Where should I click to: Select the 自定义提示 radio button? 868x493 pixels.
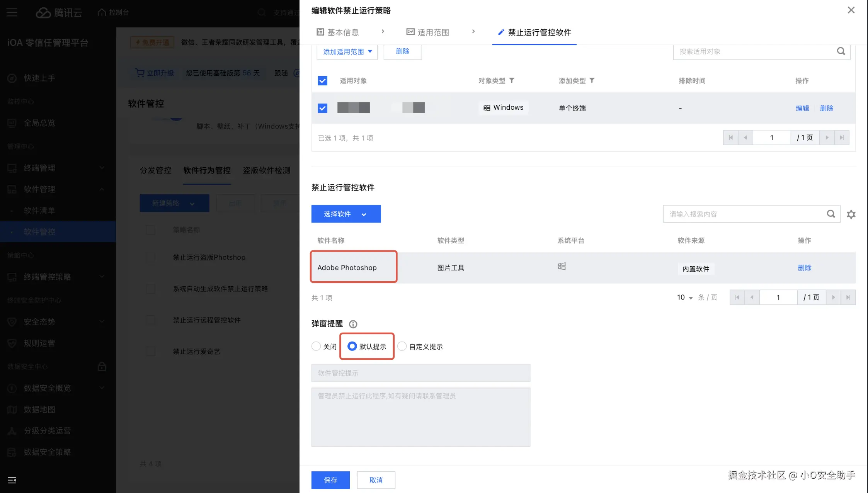pyautogui.click(x=402, y=346)
